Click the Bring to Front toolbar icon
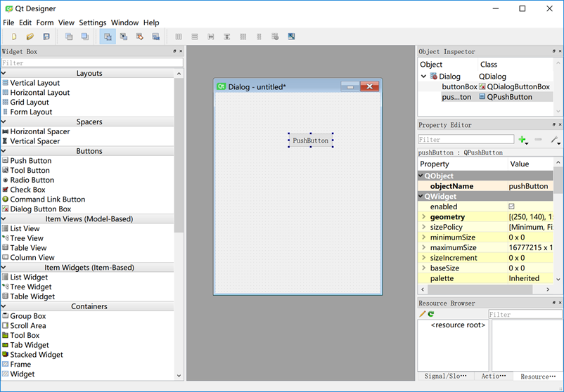564x392 pixels. click(x=85, y=37)
